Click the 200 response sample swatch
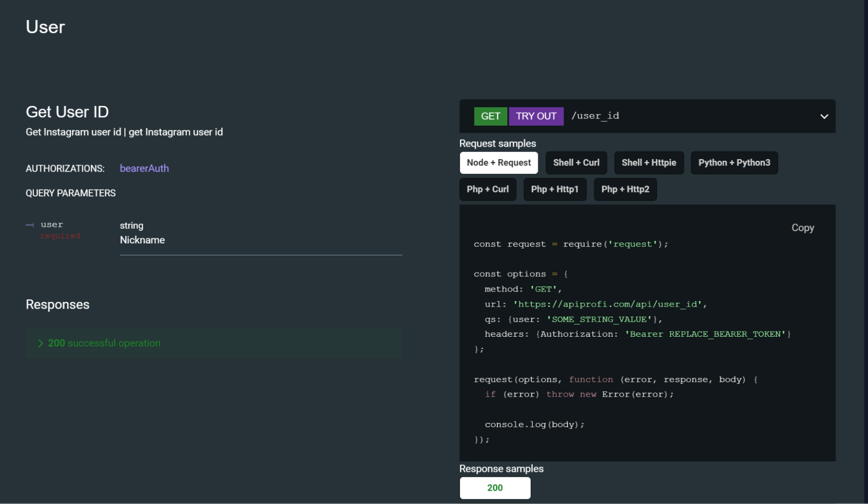 click(x=495, y=488)
